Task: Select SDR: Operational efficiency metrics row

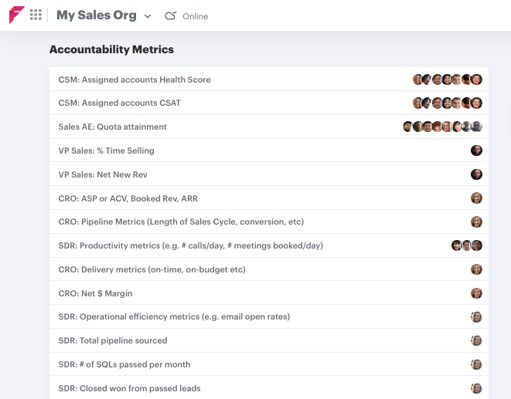Action: pos(269,317)
